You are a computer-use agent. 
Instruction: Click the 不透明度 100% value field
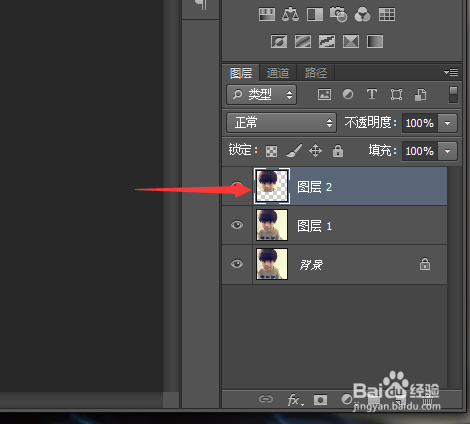coord(420,123)
